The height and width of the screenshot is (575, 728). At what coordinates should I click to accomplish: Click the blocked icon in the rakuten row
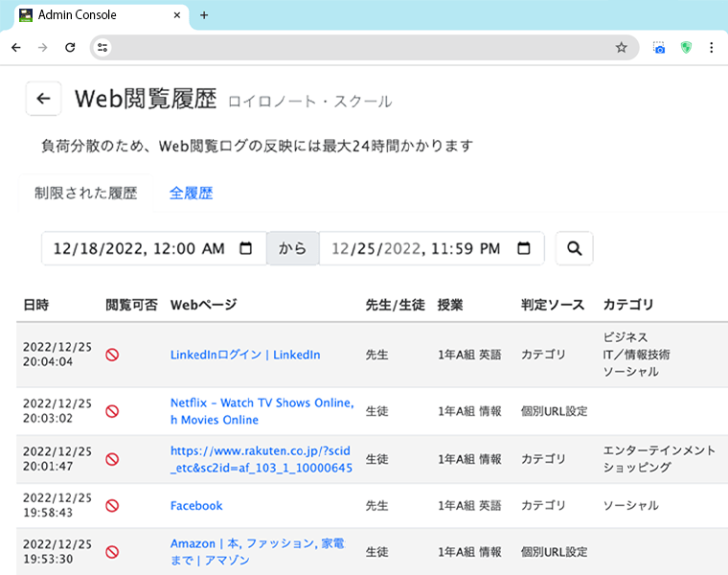(x=112, y=459)
